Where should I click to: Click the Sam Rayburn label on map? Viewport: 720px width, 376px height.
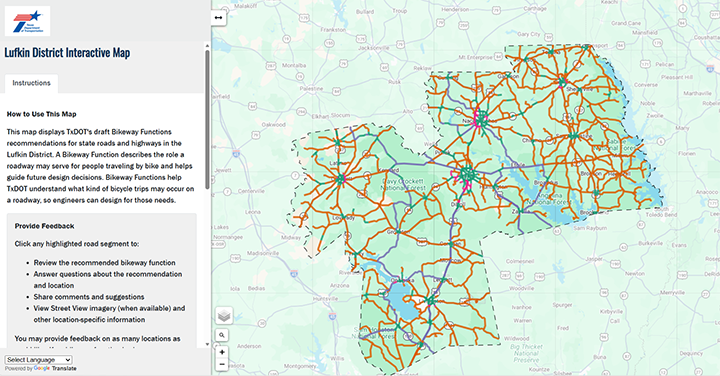(x=590, y=228)
